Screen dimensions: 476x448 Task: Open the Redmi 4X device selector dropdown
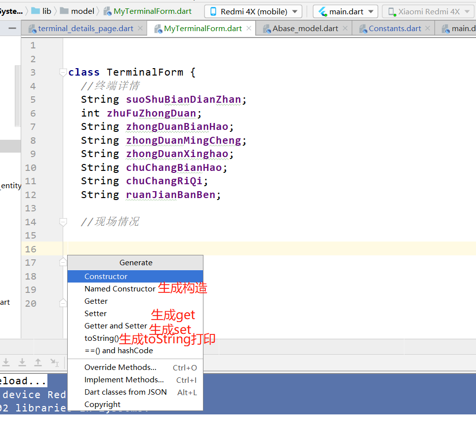point(253,11)
